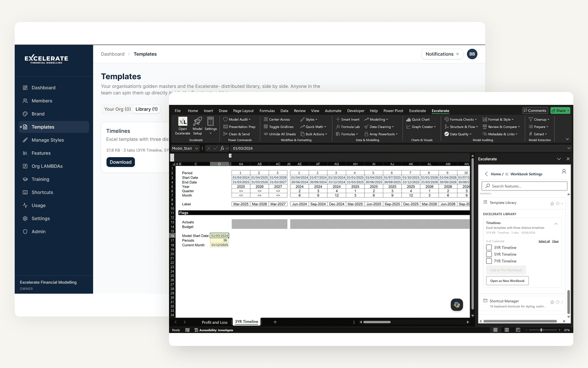This screenshot has height=368, width=588.
Task: Click Toggle Gridlines in the ribbon
Action: [279, 127]
